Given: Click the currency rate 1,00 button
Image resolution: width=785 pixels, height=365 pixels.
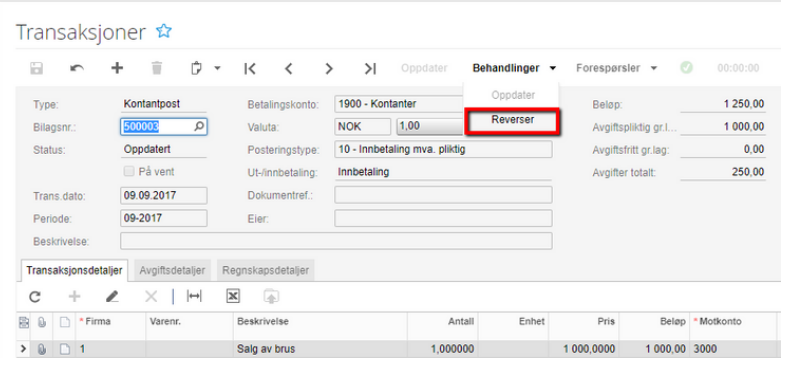Looking at the screenshot, I should coord(429,127).
